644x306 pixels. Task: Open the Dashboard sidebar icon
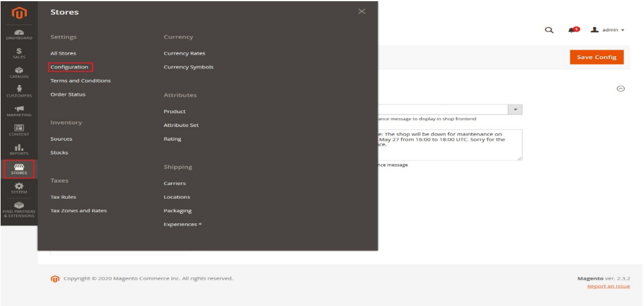19,34
